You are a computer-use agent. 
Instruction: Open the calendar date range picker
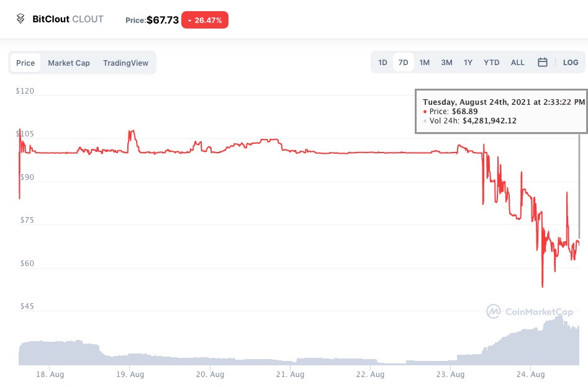pyautogui.click(x=543, y=63)
